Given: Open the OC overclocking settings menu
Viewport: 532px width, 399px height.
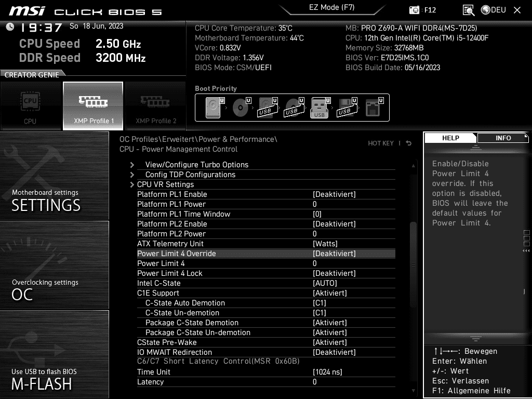Looking at the screenshot, I should (54, 265).
